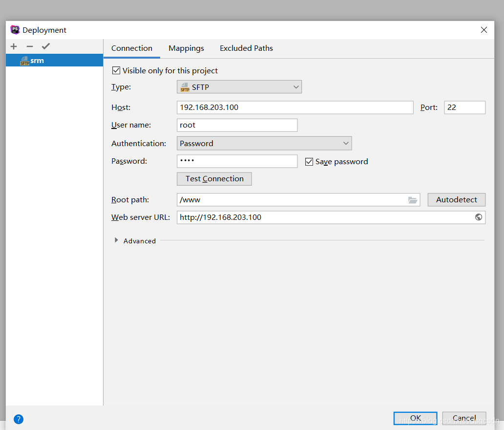Remove the selected server with minus icon

point(30,46)
